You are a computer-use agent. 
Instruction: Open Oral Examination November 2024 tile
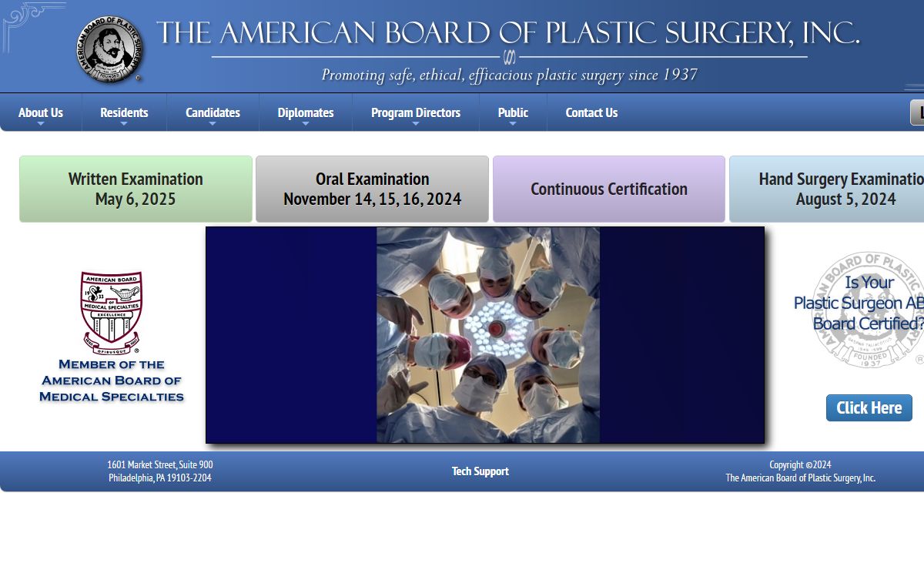pos(372,189)
